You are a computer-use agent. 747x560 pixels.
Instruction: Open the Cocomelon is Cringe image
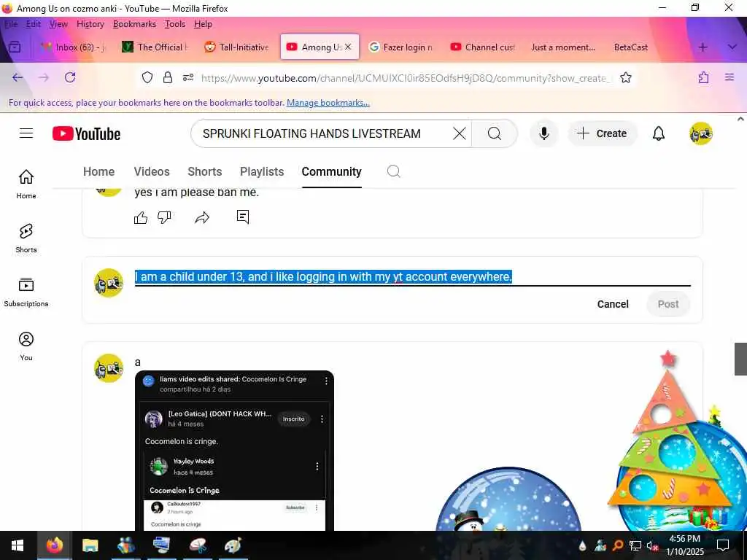point(234,450)
